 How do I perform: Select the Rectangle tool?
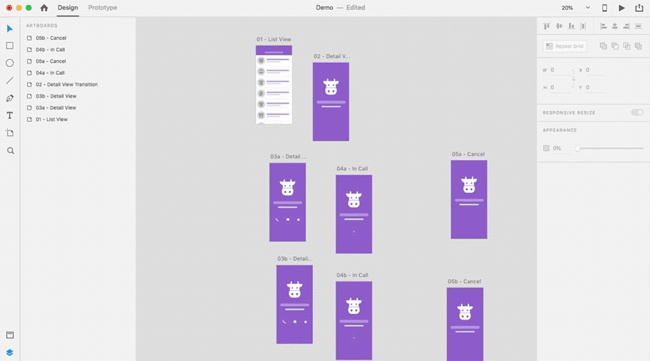[x=10, y=46]
